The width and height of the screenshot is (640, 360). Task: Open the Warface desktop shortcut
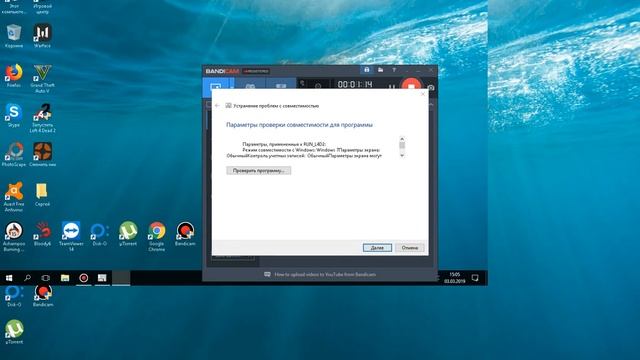tap(42, 36)
